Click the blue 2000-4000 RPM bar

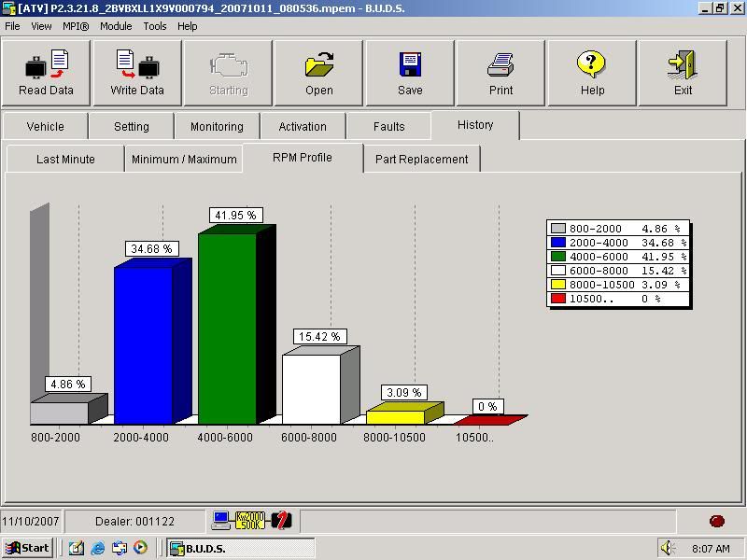143,345
